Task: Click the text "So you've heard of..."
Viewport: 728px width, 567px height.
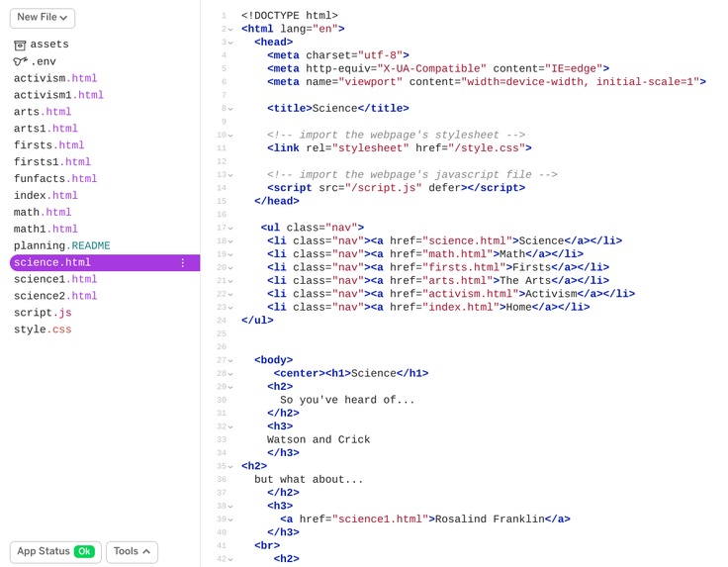Action: 347,400
